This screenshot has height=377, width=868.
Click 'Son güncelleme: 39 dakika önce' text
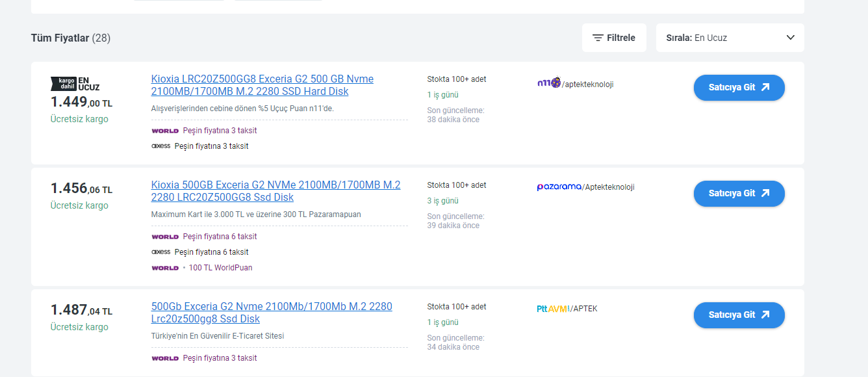[455, 221]
